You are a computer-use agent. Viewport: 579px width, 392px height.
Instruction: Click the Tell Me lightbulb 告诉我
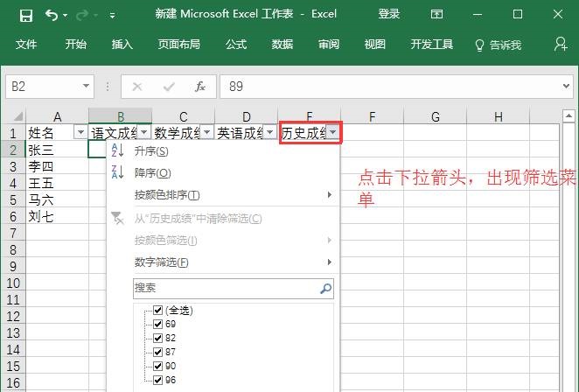coord(499,45)
